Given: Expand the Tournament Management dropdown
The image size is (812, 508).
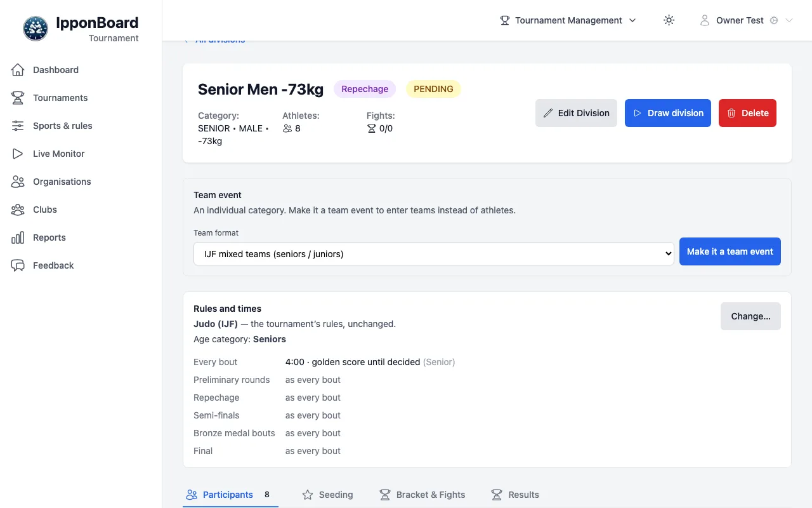Looking at the screenshot, I should [x=568, y=20].
